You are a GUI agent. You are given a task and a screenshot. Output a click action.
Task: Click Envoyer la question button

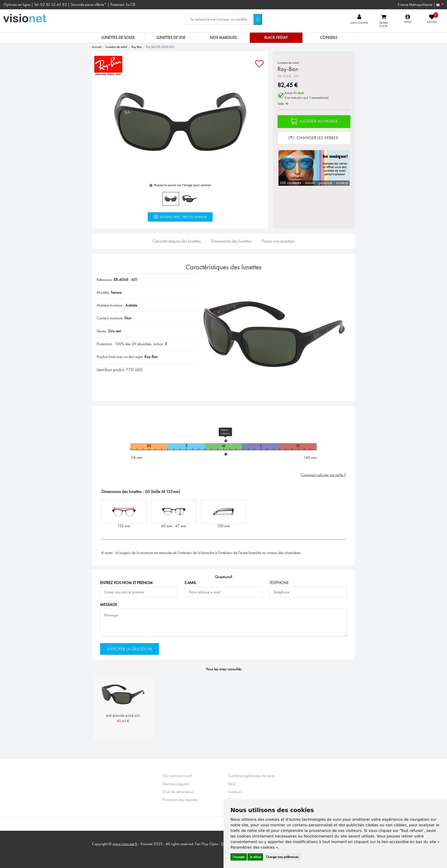pyautogui.click(x=129, y=649)
